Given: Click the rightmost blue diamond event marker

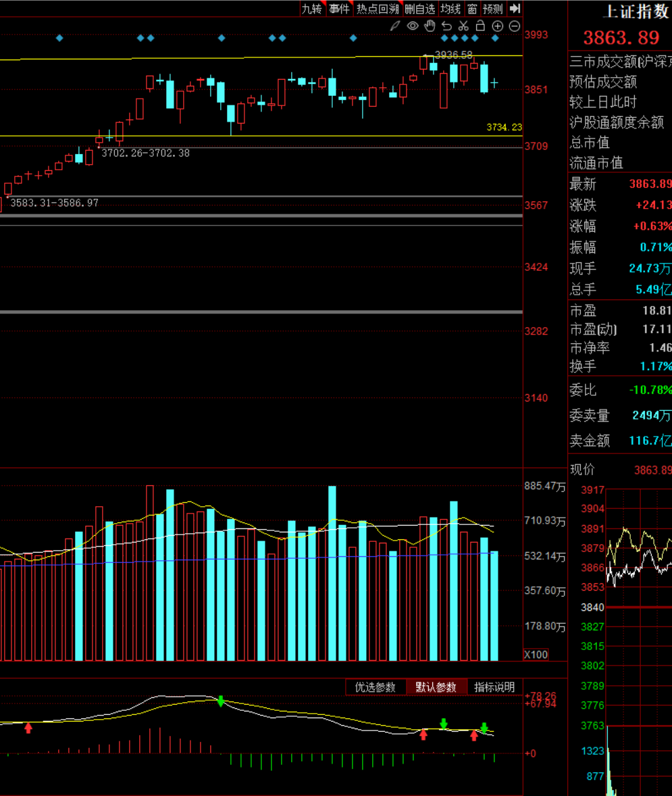Looking at the screenshot, I should point(495,38).
